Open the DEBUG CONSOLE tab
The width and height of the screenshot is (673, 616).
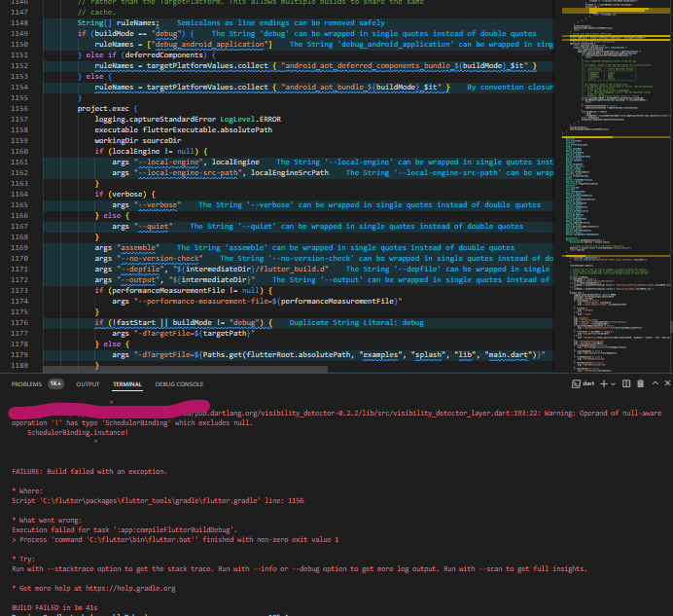click(x=179, y=384)
